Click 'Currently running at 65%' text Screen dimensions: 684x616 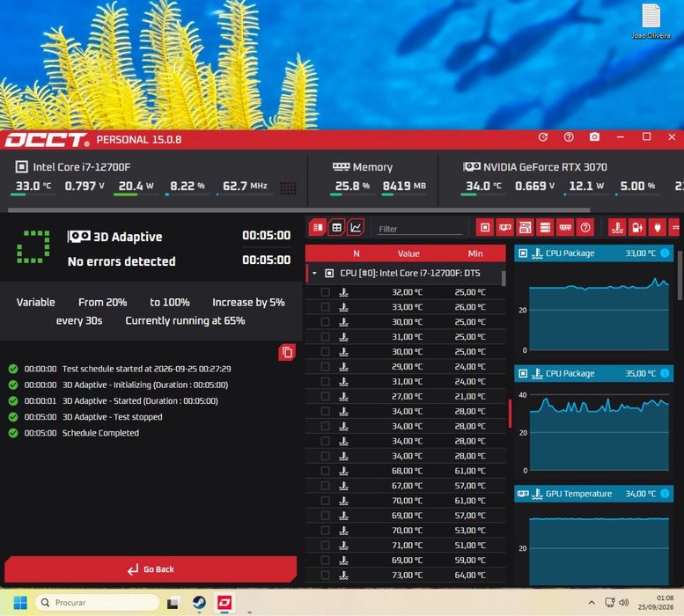click(x=185, y=320)
